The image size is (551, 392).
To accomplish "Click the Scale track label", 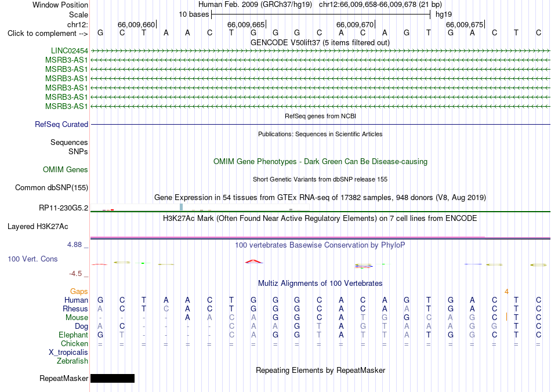I will click(78, 14).
